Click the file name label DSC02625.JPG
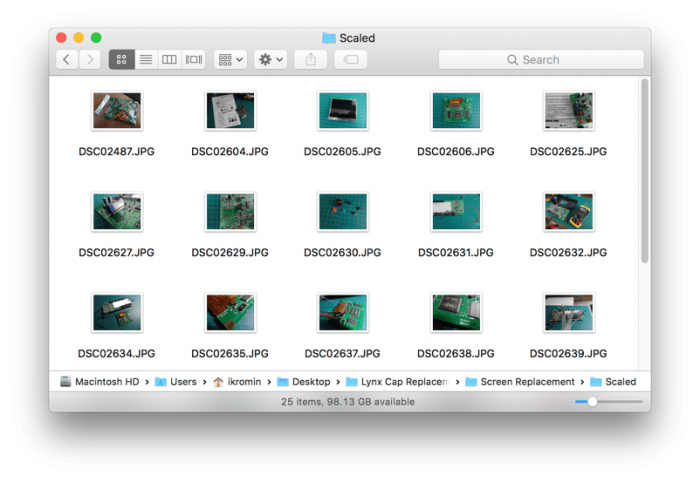 [568, 152]
